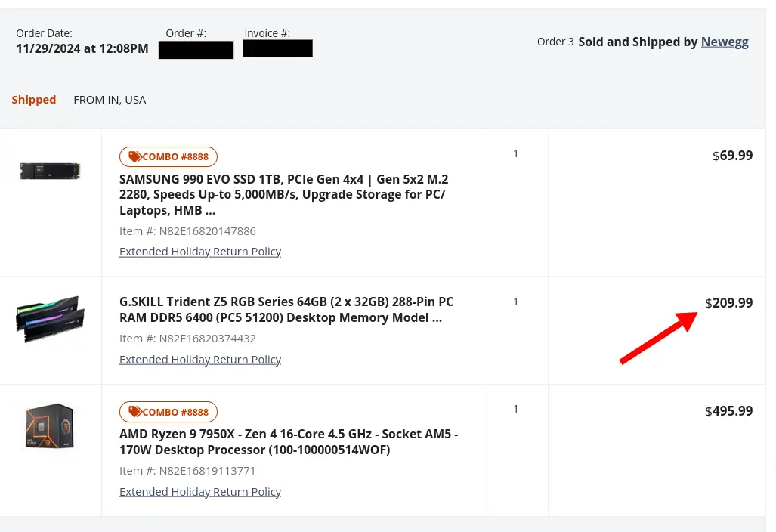
Task: Click the COMBO #8888 badge above AMD Ryzen
Action: coord(168,412)
